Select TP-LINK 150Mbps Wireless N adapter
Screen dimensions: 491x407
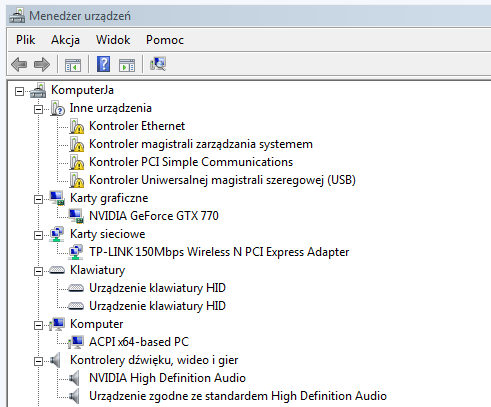pos(219,252)
